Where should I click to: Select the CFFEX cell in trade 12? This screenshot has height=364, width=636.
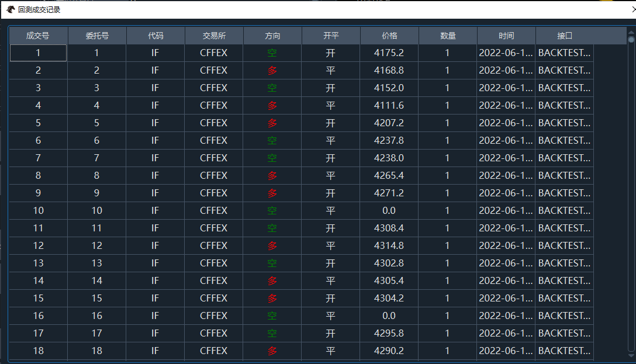(214, 245)
